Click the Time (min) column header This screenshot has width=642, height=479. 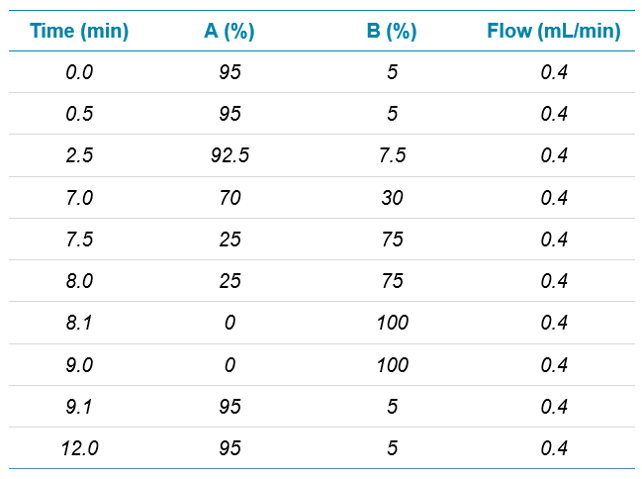[x=79, y=30]
